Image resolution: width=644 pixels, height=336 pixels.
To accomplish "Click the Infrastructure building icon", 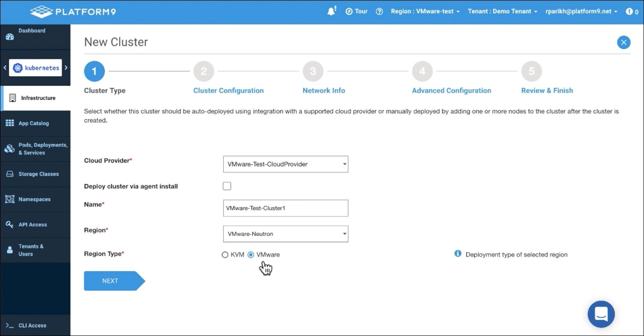I will 12,98.
